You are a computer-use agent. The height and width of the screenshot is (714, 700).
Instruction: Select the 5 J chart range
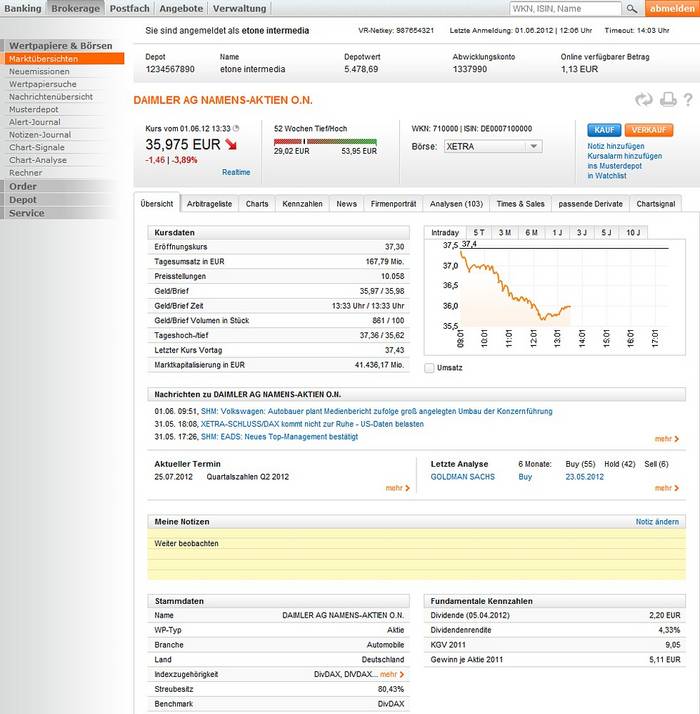[606, 233]
